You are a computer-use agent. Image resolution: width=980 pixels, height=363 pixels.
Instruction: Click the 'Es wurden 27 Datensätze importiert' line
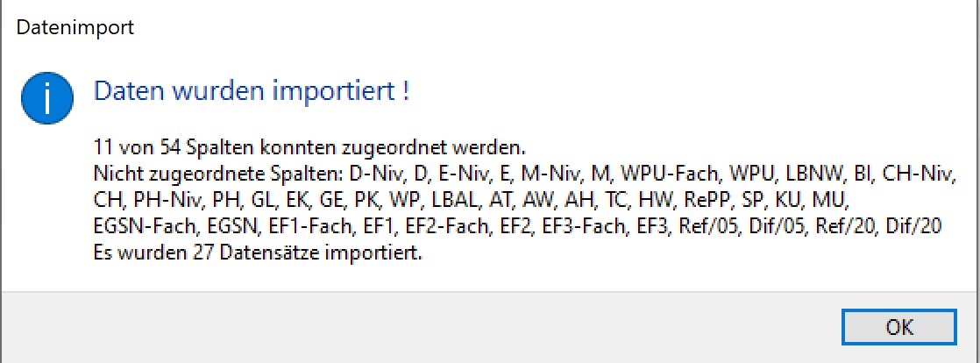[258, 255]
